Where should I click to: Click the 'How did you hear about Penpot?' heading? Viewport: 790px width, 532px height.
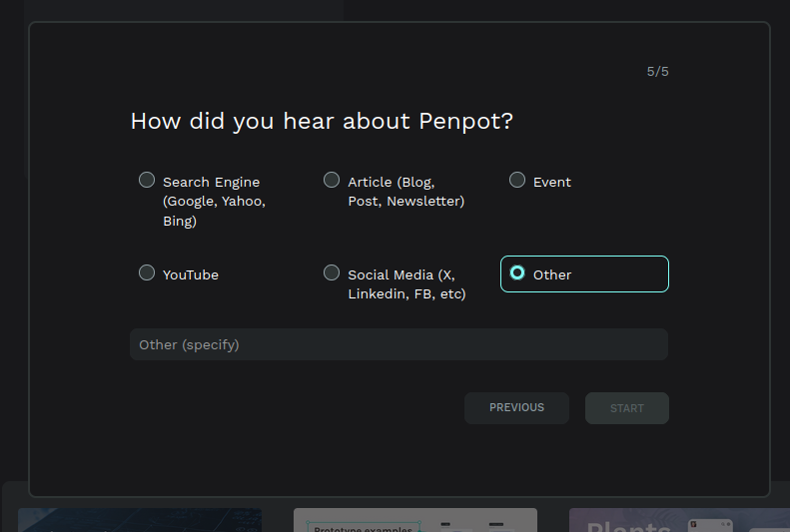tap(322, 122)
